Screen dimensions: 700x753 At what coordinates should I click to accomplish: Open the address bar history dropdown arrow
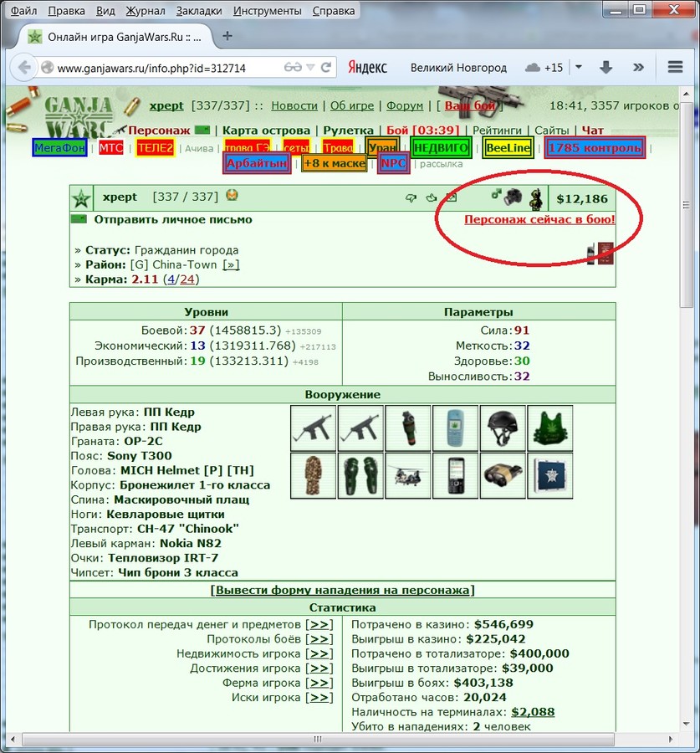(x=310, y=67)
